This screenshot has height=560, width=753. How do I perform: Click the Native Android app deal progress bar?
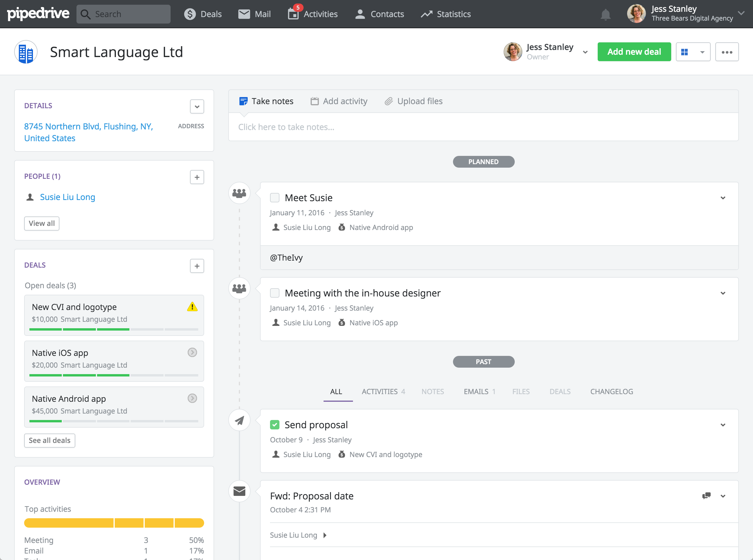114,421
